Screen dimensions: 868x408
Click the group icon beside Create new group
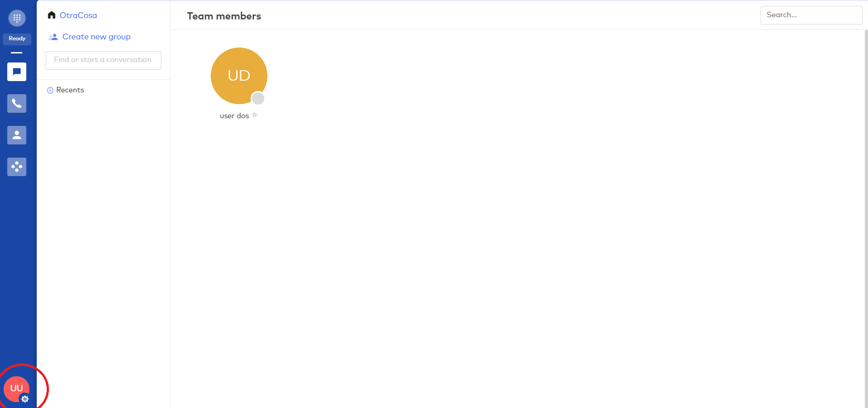(53, 37)
